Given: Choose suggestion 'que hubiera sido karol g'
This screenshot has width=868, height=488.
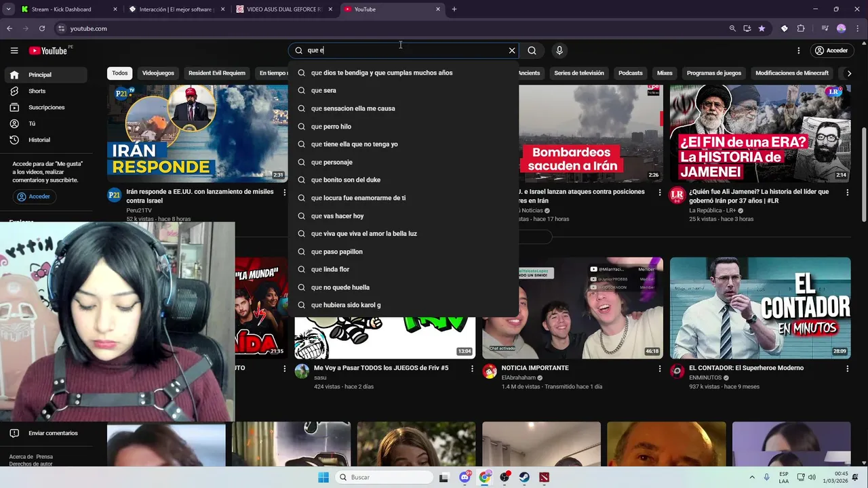Looking at the screenshot, I should [403, 305].
